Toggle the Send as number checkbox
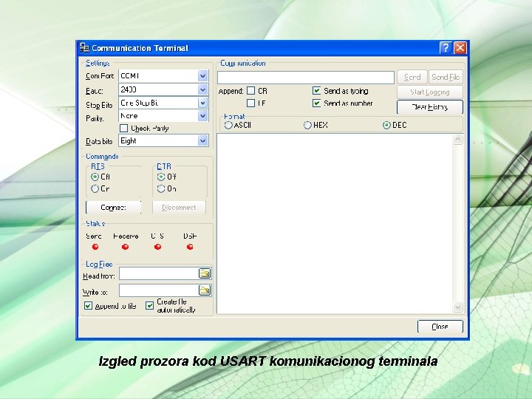The height and width of the screenshot is (399, 532). pos(316,103)
